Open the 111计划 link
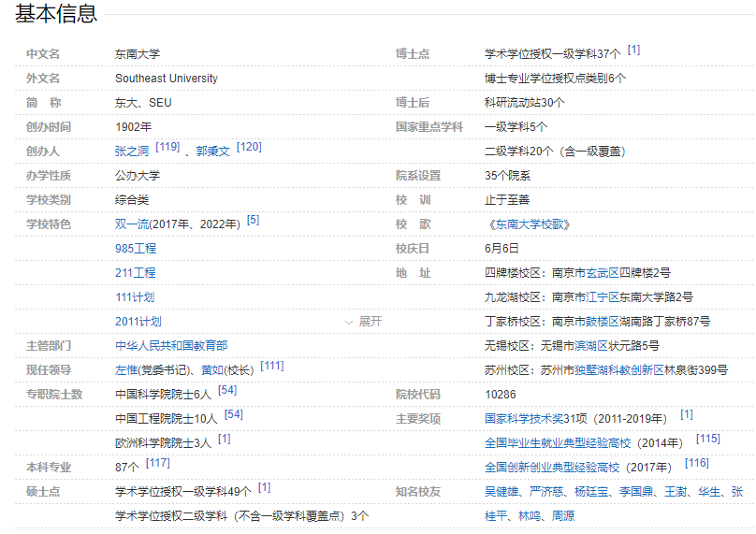 [135, 297]
